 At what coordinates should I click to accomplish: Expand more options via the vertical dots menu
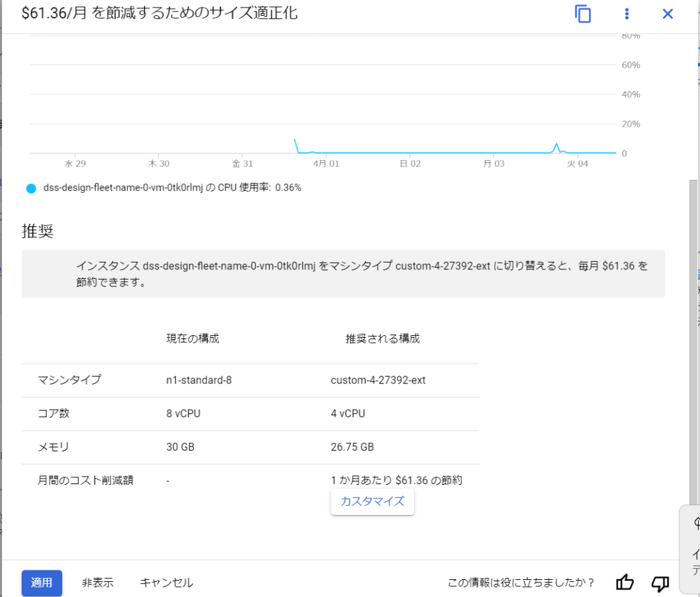(626, 14)
